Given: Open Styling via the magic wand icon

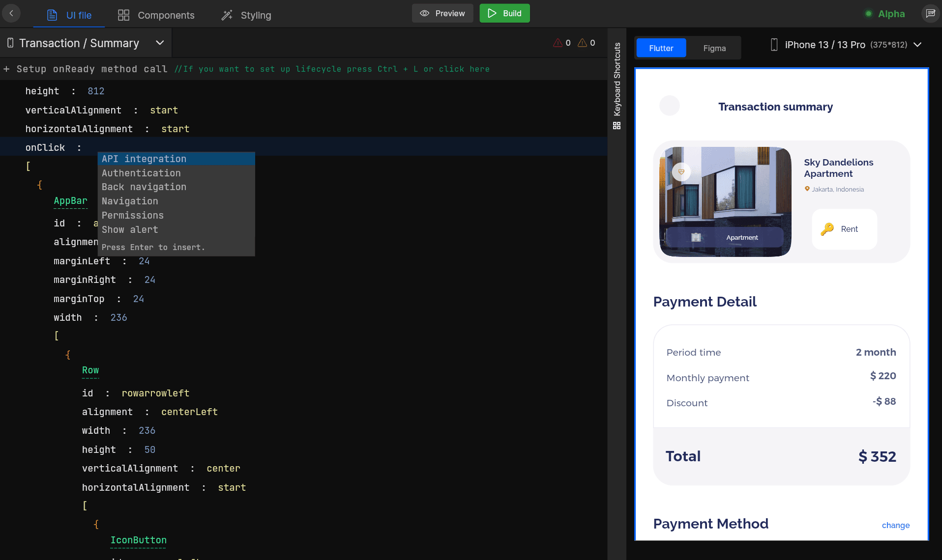Looking at the screenshot, I should (227, 15).
